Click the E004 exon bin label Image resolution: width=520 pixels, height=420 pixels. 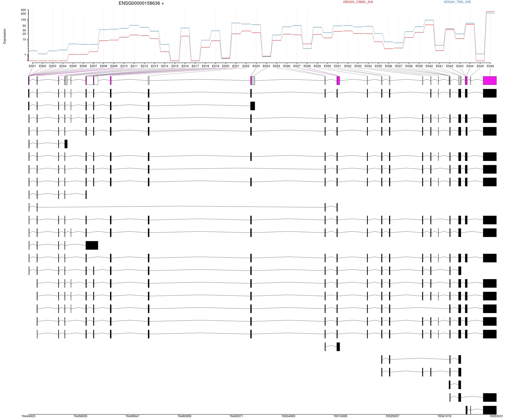pos(63,66)
